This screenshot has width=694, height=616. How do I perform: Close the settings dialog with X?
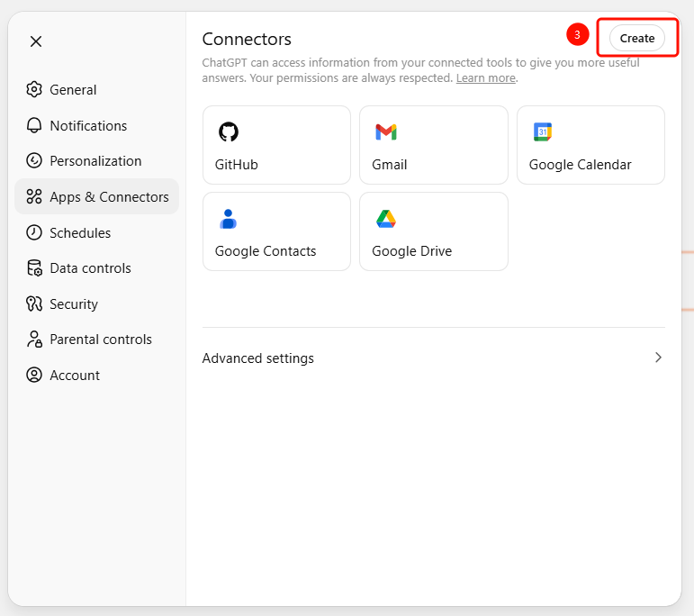click(36, 41)
